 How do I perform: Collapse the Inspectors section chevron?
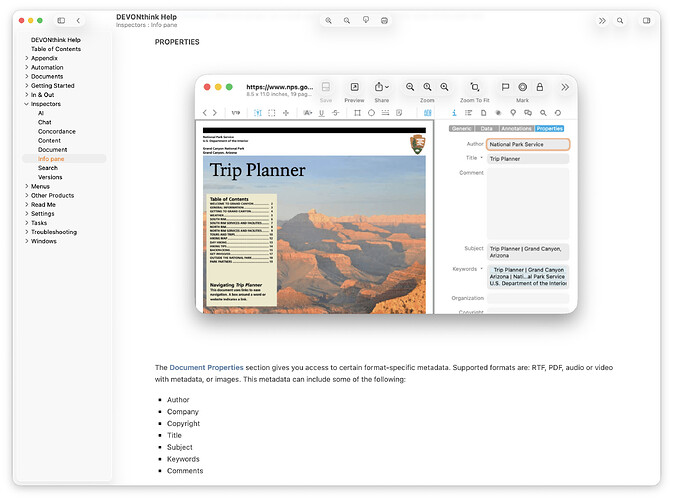click(27, 104)
